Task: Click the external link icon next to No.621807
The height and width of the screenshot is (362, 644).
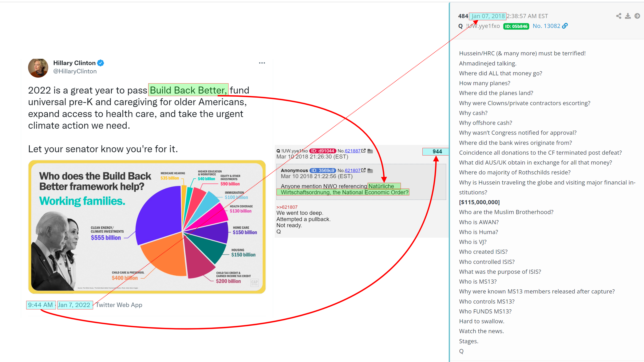Action: pos(363,170)
